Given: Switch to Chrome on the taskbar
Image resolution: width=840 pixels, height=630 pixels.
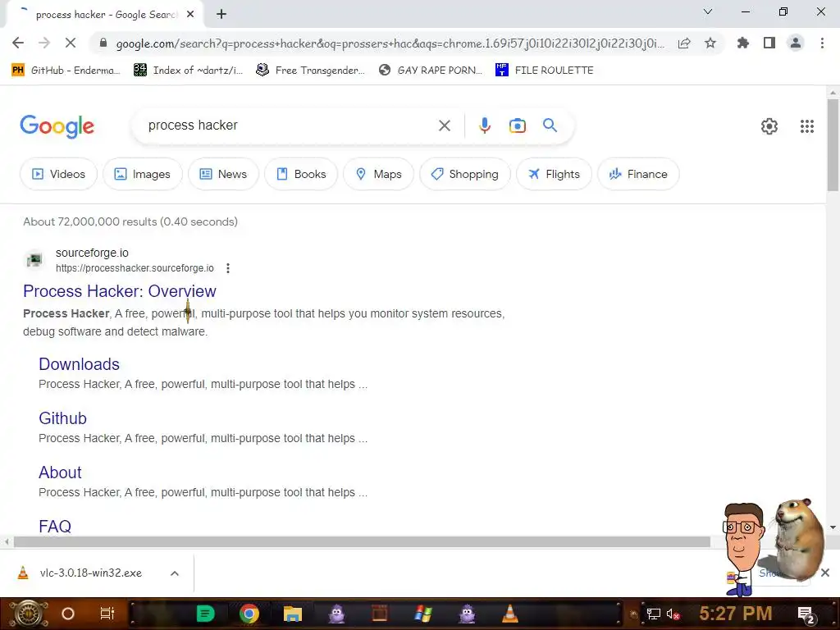Looking at the screenshot, I should pyautogui.click(x=249, y=614).
